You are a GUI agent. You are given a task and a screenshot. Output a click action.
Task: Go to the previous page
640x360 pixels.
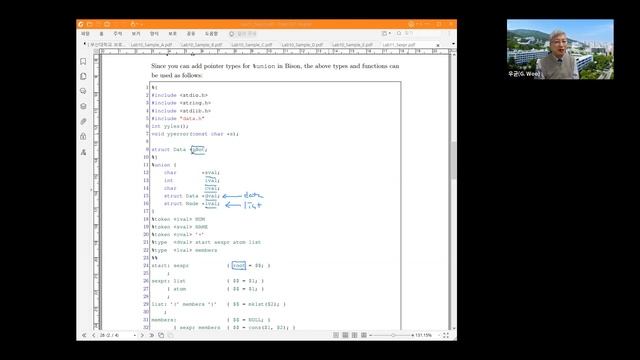pyautogui.click(x=93, y=335)
